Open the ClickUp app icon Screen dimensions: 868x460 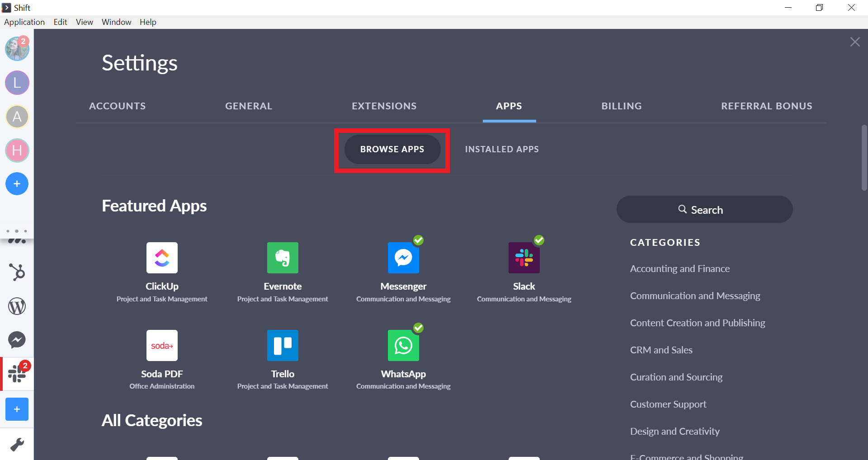tap(162, 258)
